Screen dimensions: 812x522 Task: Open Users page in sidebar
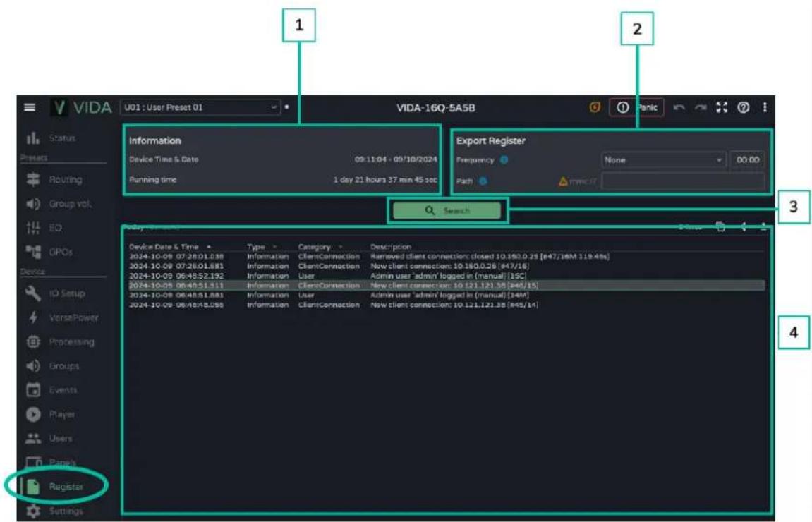pyautogui.click(x=49, y=439)
